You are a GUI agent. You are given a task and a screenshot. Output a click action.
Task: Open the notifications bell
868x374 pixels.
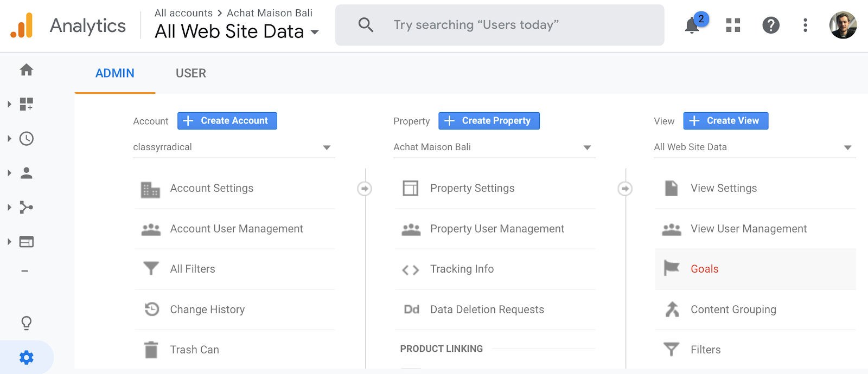click(692, 25)
